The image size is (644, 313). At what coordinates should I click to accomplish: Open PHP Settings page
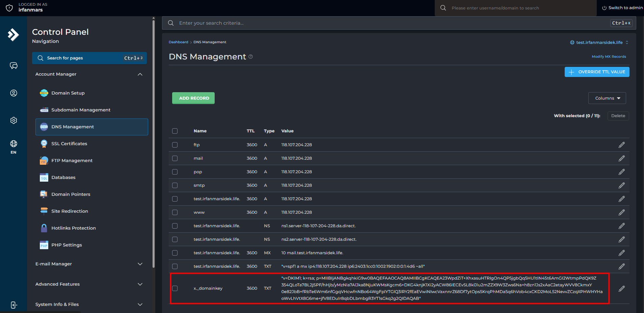tap(66, 245)
